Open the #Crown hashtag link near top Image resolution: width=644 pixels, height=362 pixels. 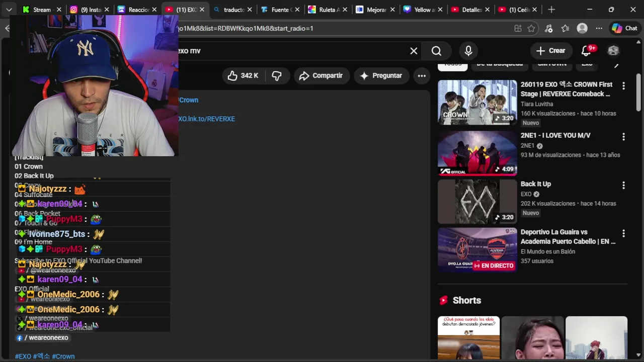point(189,100)
